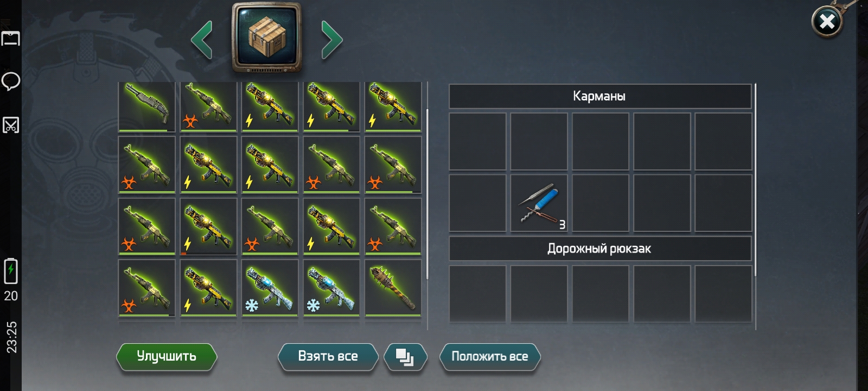This screenshot has width=868, height=391.
Task: Click the first empty backpack slot
Action: click(x=477, y=294)
